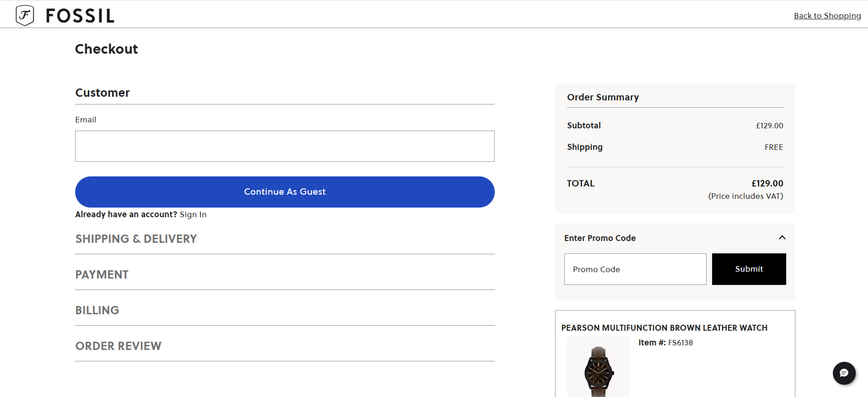Open the Billing section heading
Image resolution: width=868 pixels, height=397 pixels.
(x=97, y=310)
